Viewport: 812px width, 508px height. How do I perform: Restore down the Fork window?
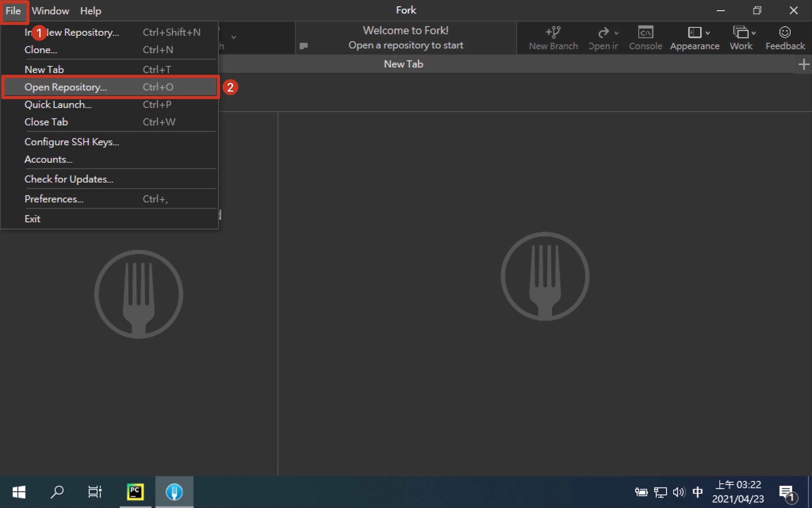(757, 11)
